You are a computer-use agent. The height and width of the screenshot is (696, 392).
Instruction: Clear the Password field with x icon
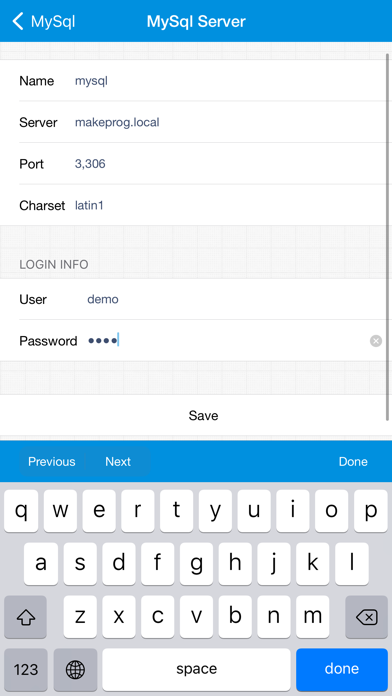[x=376, y=341]
